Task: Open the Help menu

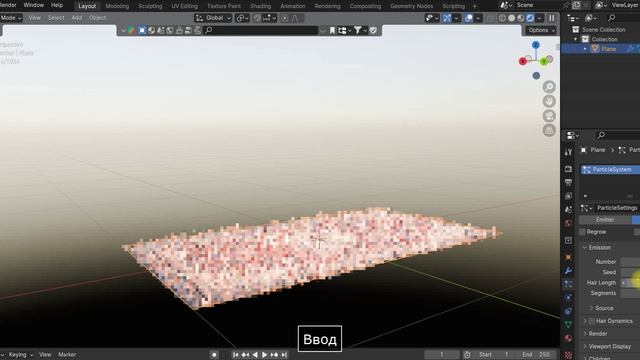Action: coord(57,5)
